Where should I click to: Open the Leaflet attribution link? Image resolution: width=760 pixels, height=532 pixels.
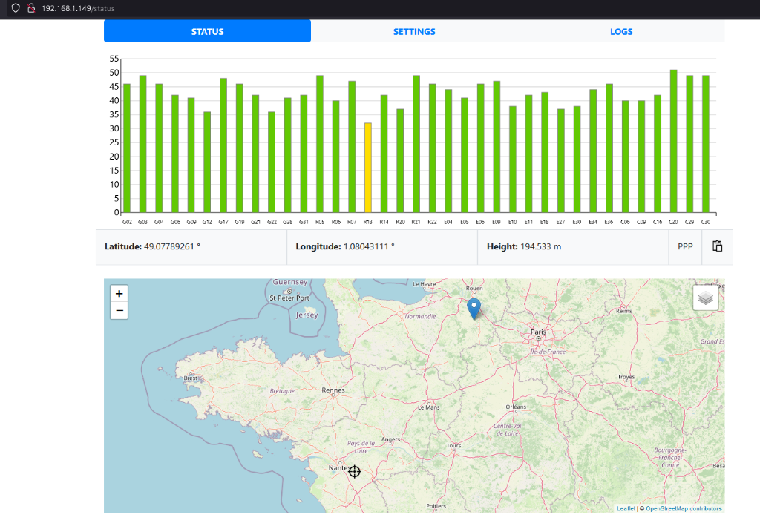click(x=626, y=509)
